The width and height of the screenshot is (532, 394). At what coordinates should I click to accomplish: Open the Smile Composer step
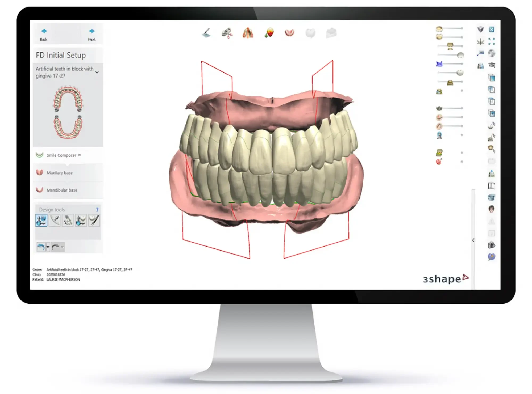click(61, 155)
